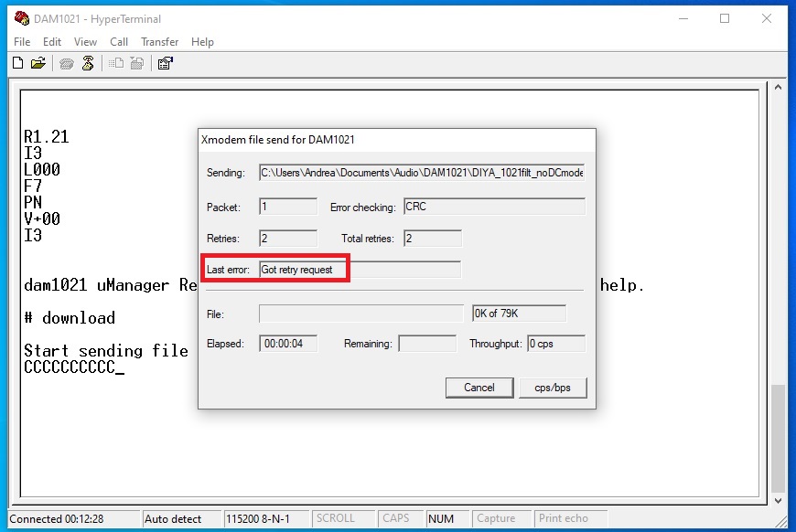Image resolution: width=796 pixels, height=532 pixels.
Task: Click the '# download' terminal line
Action: 70,318
